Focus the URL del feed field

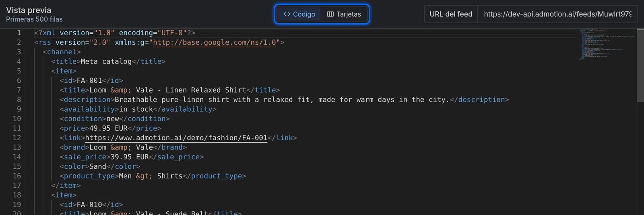557,14
